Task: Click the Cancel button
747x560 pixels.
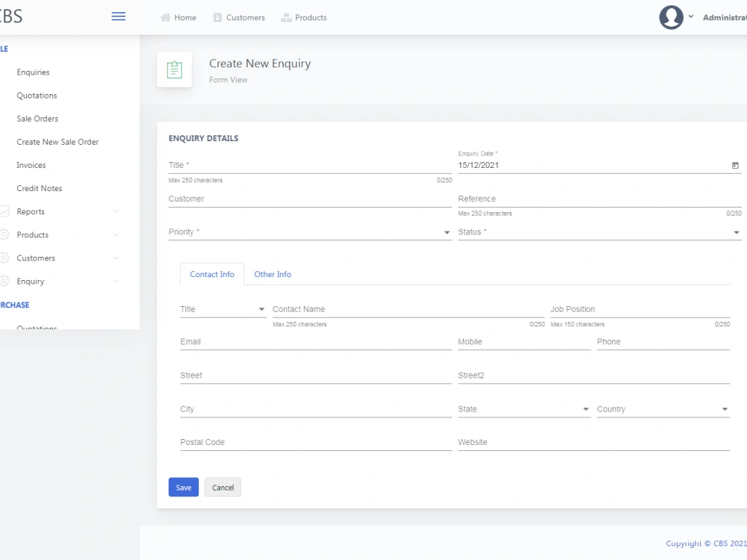Action: (223, 487)
